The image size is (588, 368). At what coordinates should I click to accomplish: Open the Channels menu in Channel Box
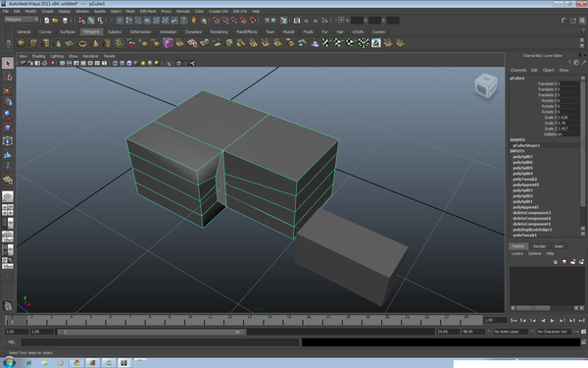[x=518, y=71]
